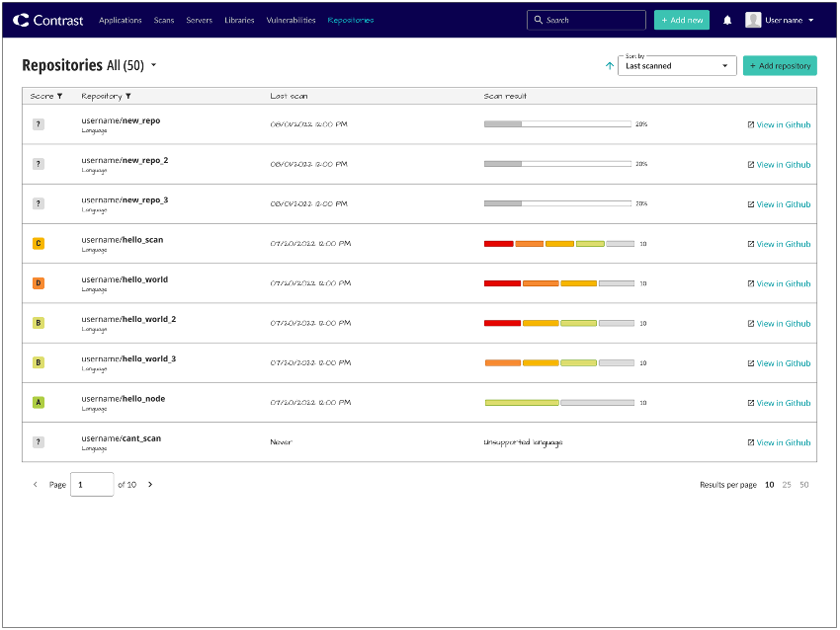Click the Contrast logo
The image size is (840, 630).
[x=48, y=21]
